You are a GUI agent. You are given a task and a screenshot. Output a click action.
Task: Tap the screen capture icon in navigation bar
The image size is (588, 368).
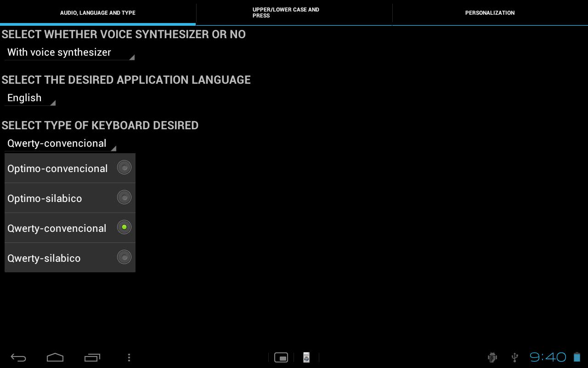[281, 357]
